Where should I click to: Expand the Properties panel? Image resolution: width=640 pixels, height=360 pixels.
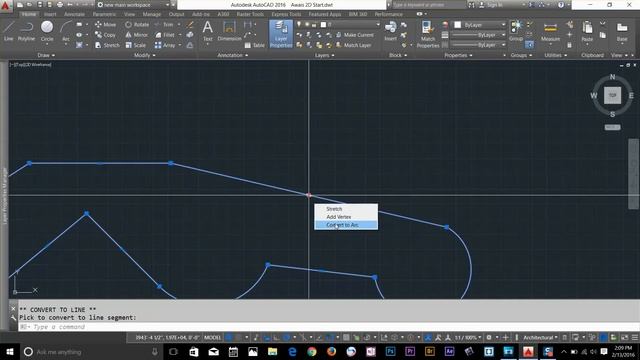point(458,55)
